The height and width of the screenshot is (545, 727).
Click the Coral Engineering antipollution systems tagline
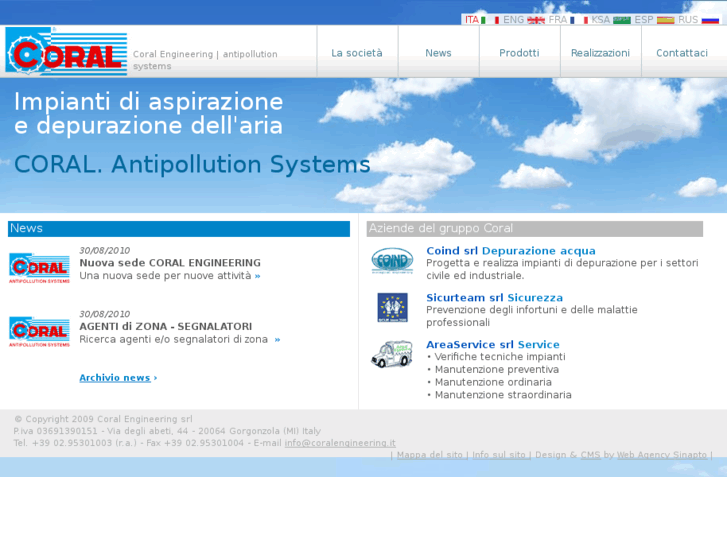[x=205, y=60]
